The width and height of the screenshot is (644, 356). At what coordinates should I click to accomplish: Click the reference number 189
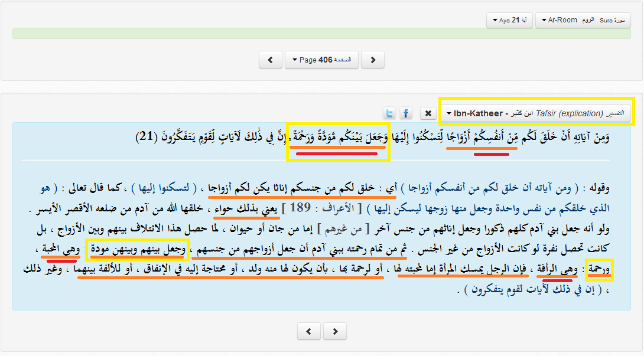click(300, 208)
